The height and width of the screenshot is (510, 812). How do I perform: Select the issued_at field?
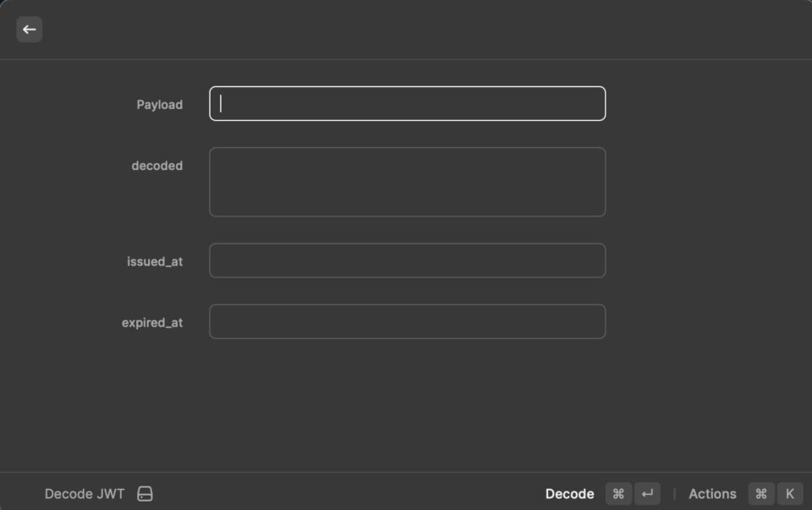[x=407, y=260]
